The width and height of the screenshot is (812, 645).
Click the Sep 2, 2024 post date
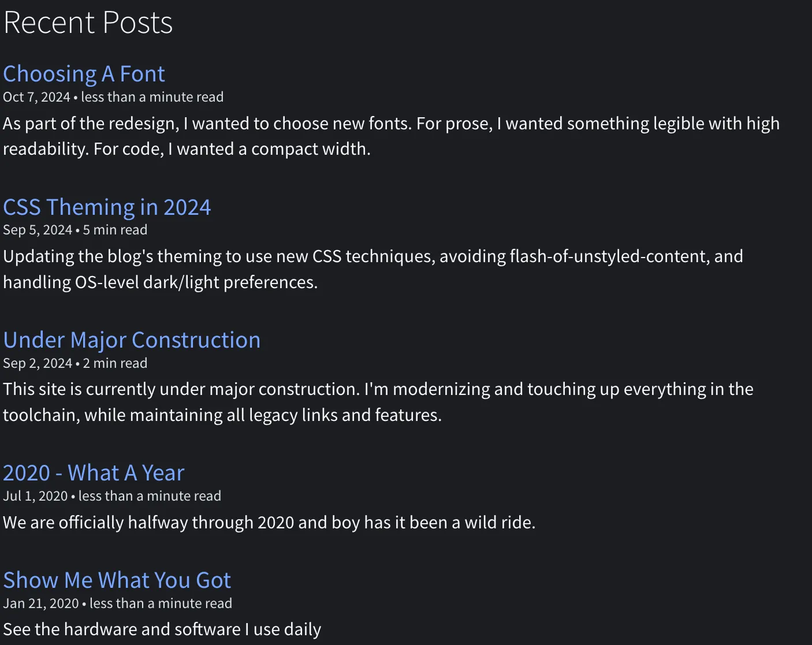(38, 363)
